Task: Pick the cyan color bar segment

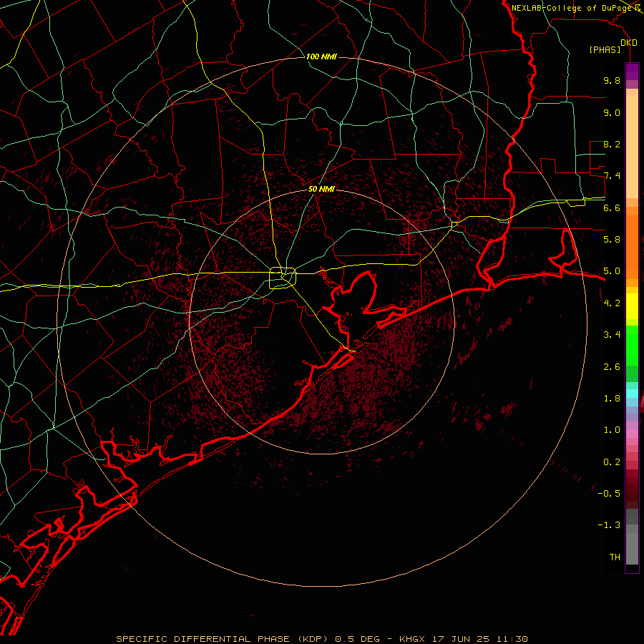Action: pyautogui.click(x=632, y=394)
